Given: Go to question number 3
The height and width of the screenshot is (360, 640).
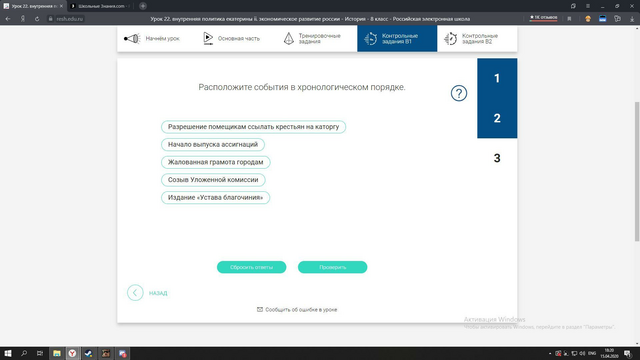Looking at the screenshot, I should pyautogui.click(x=497, y=158).
